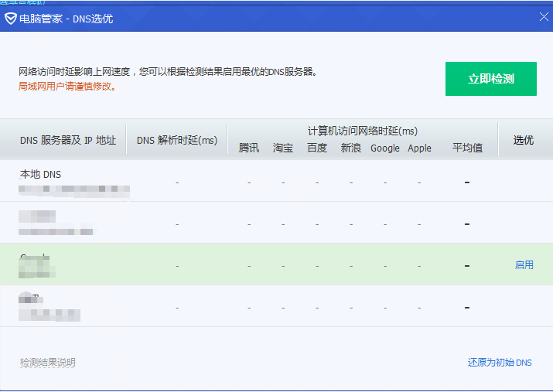This screenshot has height=392, width=553.
Task: Click the 腾讯 latency column header
Action: [249, 148]
